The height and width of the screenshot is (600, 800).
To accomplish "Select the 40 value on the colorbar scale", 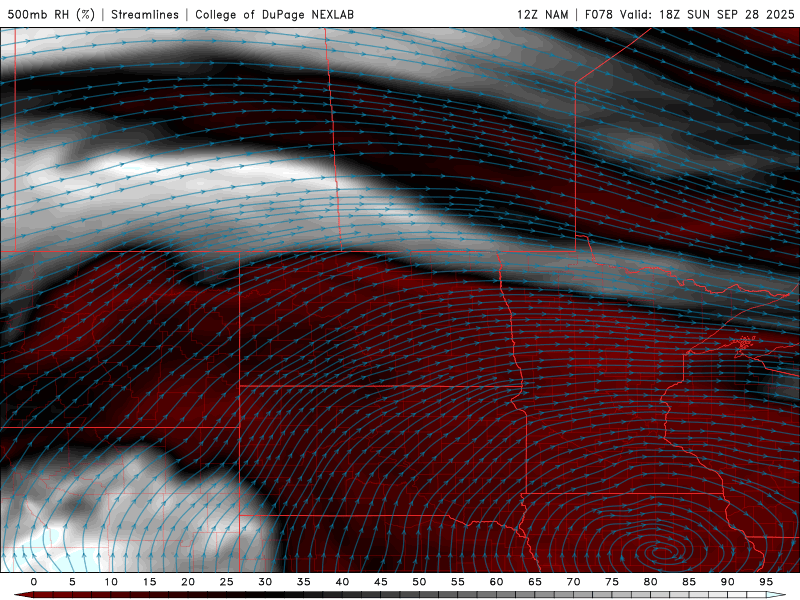I will pyautogui.click(x=342, y=582).
